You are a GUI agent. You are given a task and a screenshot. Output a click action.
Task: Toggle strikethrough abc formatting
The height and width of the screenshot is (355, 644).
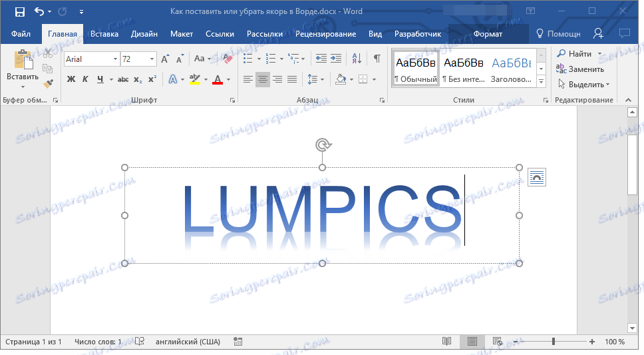point(123,79)
